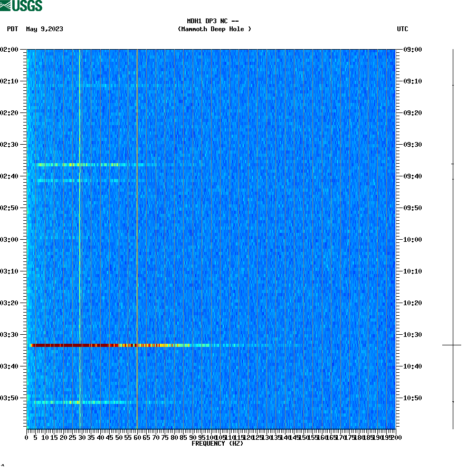
Task: Click the gridline at 100 Hz
Action: (212, 238)
